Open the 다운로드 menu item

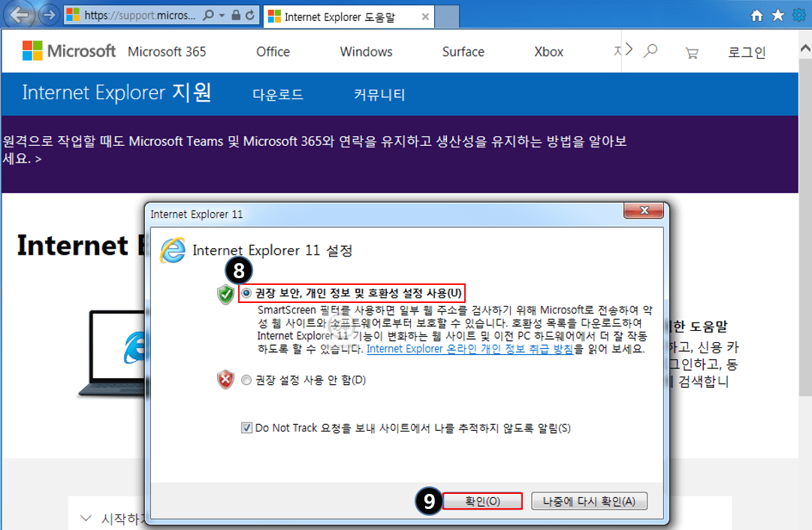pyautogui.click(x=278, y=94)
